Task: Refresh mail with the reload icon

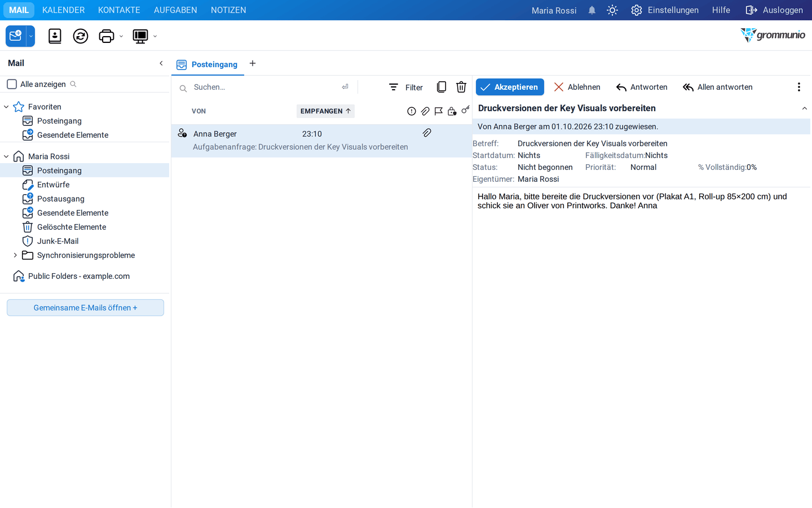Action: [81, 36]
